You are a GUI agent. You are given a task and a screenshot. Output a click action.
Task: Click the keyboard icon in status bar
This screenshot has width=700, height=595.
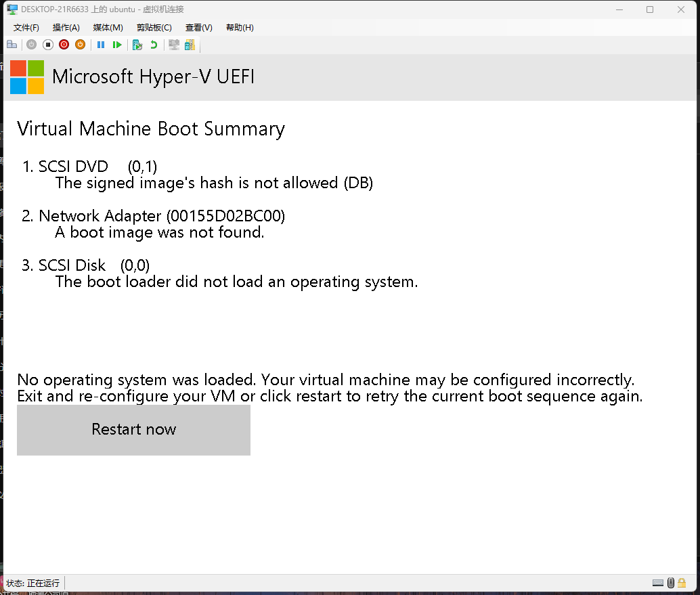pos(657,583)
